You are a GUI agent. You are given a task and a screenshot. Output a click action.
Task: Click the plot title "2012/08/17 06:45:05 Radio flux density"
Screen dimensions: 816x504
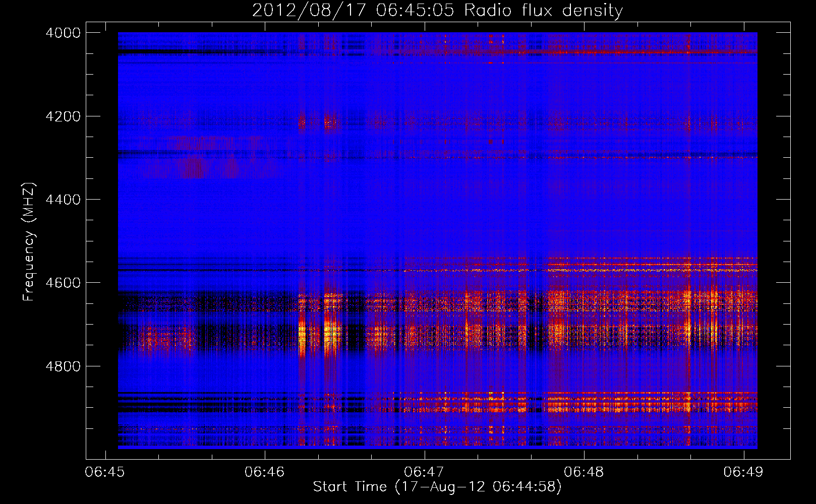(x=437, y=10)
